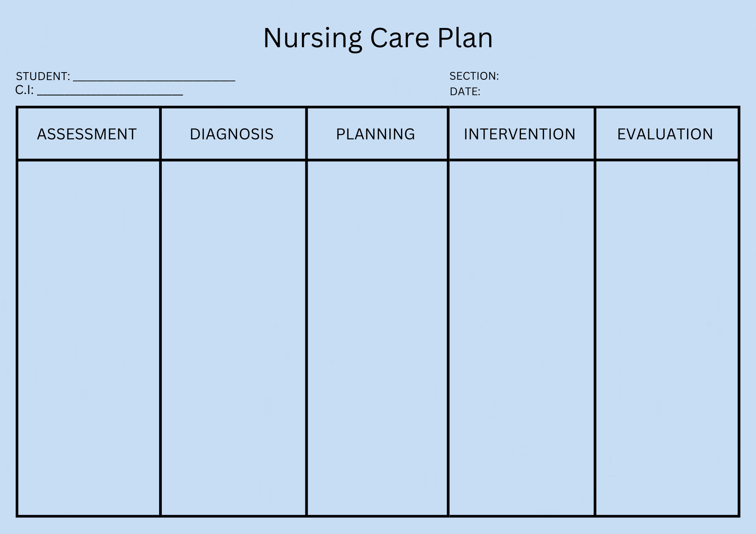The height and width of the screenshot is (534, 756).
Task: Select the INTERVENTION column header
Action: coord(520,134)
